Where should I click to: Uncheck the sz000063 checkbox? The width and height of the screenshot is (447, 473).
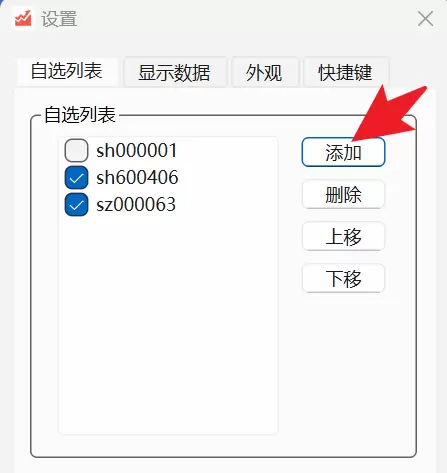[76, 204]
